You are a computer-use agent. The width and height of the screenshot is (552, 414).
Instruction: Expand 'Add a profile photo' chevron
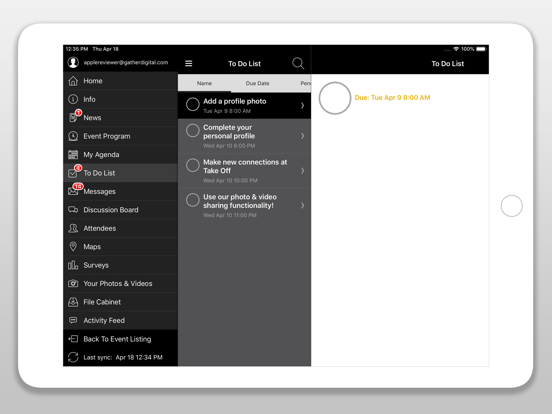coord(302,105)
